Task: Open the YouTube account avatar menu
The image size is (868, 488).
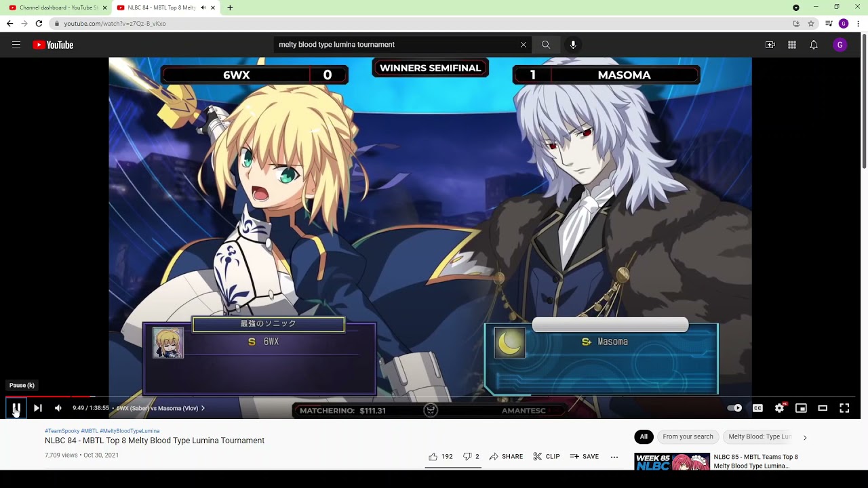Action: pyautogui.click(x=840, y=45)
